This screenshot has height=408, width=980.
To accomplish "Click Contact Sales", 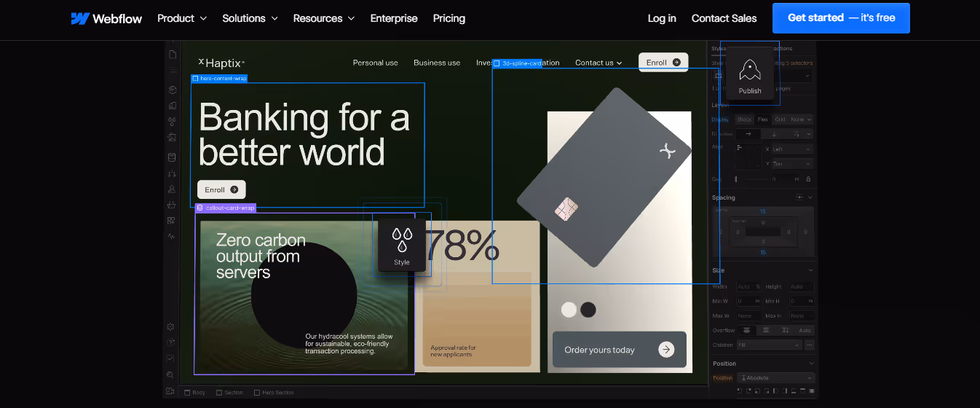I will 724,18.
